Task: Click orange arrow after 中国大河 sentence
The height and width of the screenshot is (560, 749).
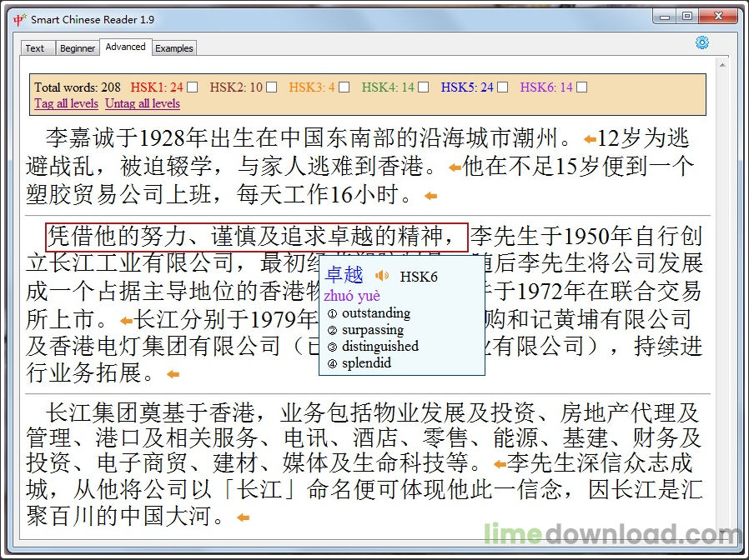Action: click(x=244, y=517)
